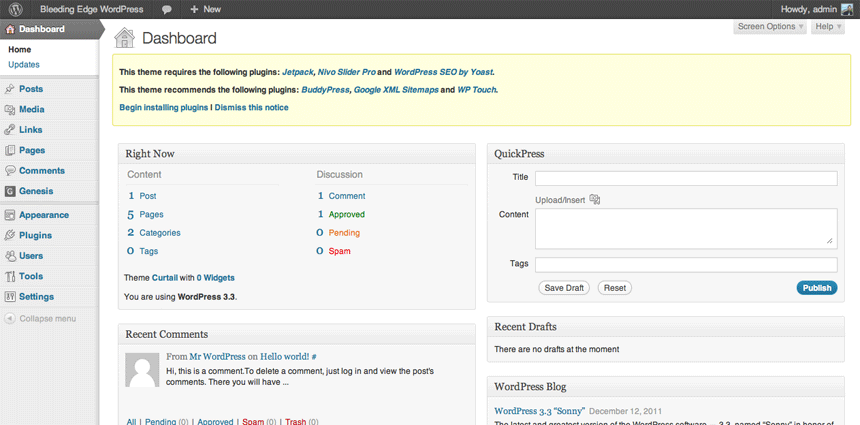This screenshot has height=425, width=860.
Task: Open Bleeding Edge WordPress site menu
Action: tap(92, 9)
